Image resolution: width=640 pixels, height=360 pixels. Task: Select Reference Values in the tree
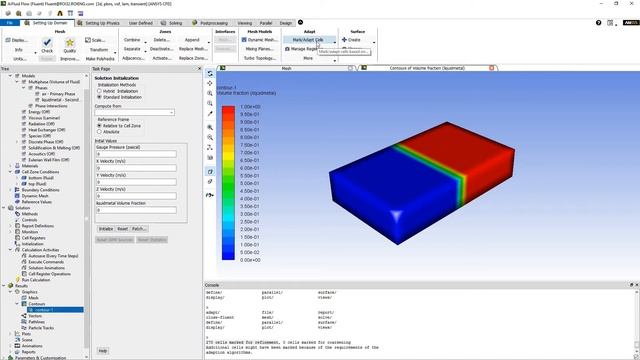pos(36,202)
